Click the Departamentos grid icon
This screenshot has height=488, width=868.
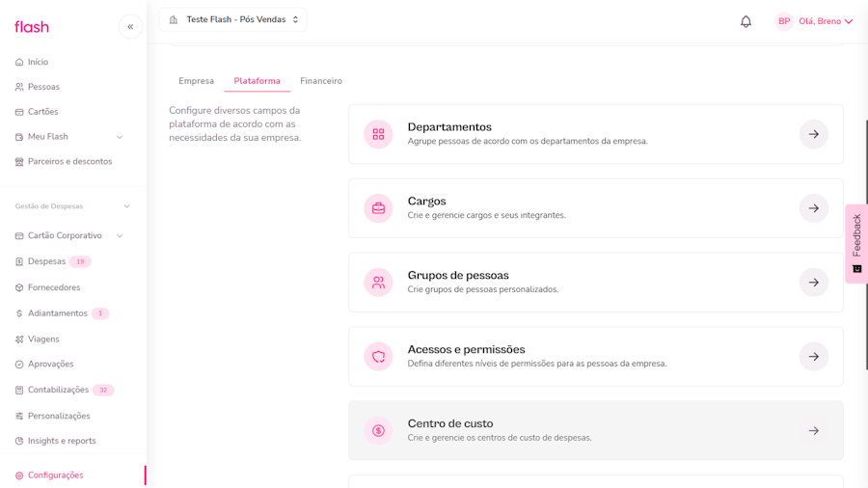pyautogui.click(x=379, y=134)
